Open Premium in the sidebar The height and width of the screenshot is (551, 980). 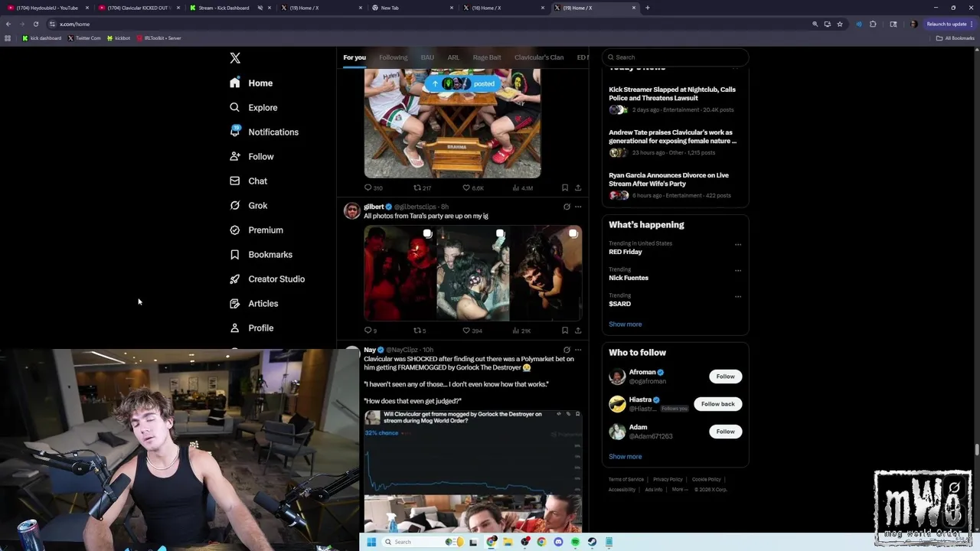coord(256,230)
